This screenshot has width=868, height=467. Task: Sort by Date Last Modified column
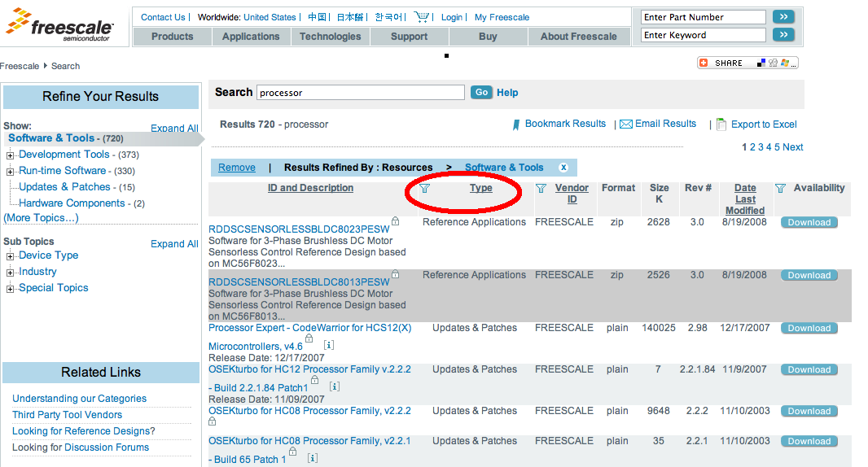[745, 199]
